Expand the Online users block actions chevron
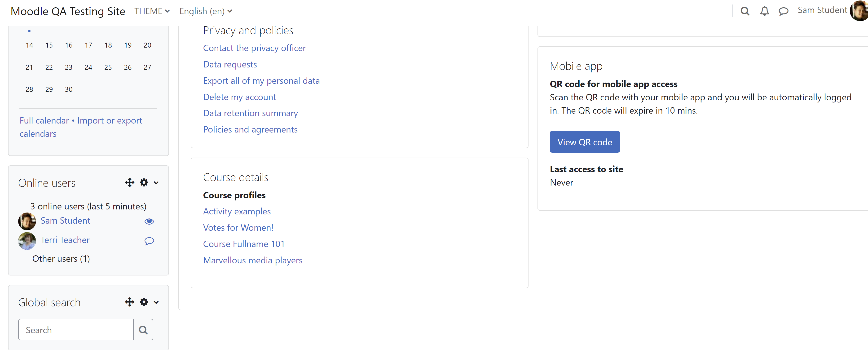The height and width of the screenshot is (350, 868). coord(156,183)
